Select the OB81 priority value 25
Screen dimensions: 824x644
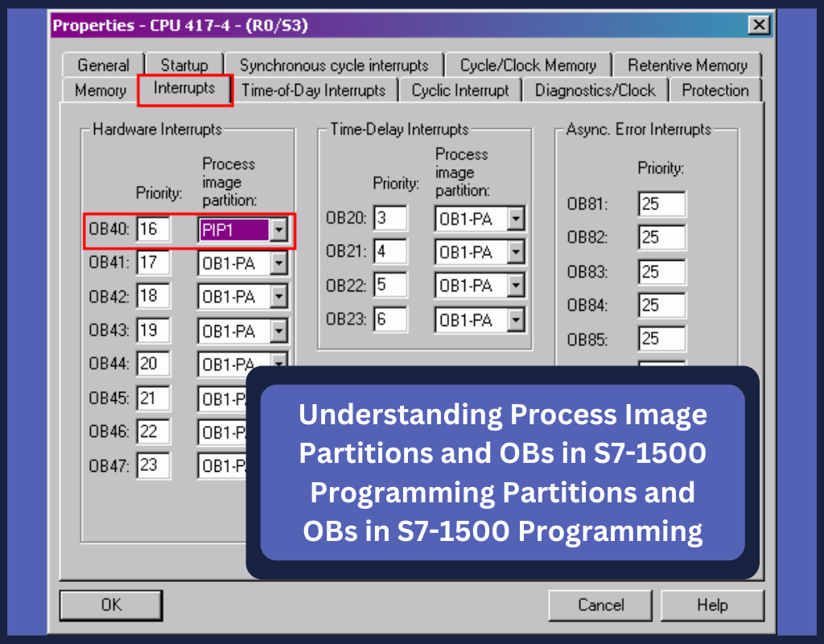coord(661,204)
